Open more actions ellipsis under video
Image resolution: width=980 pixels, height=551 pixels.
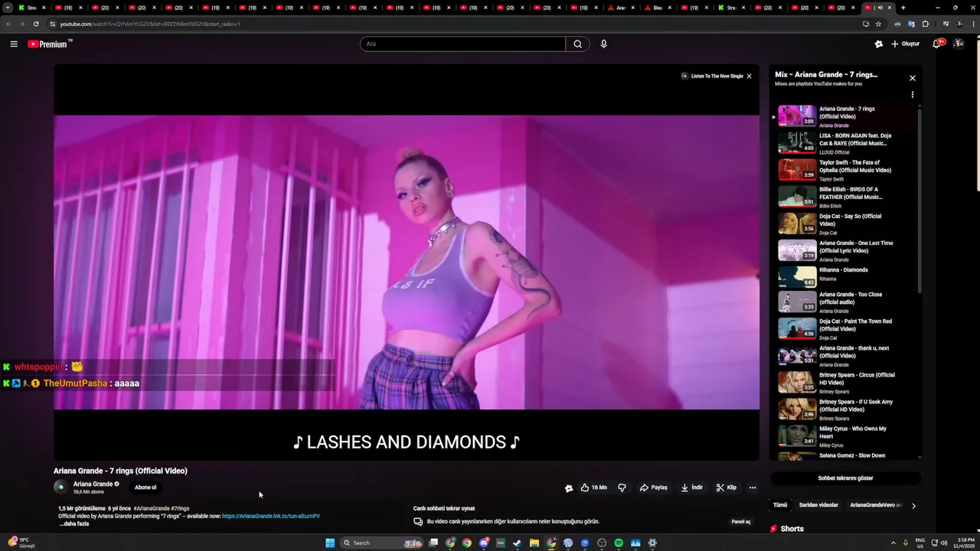[x=753, y=487]
